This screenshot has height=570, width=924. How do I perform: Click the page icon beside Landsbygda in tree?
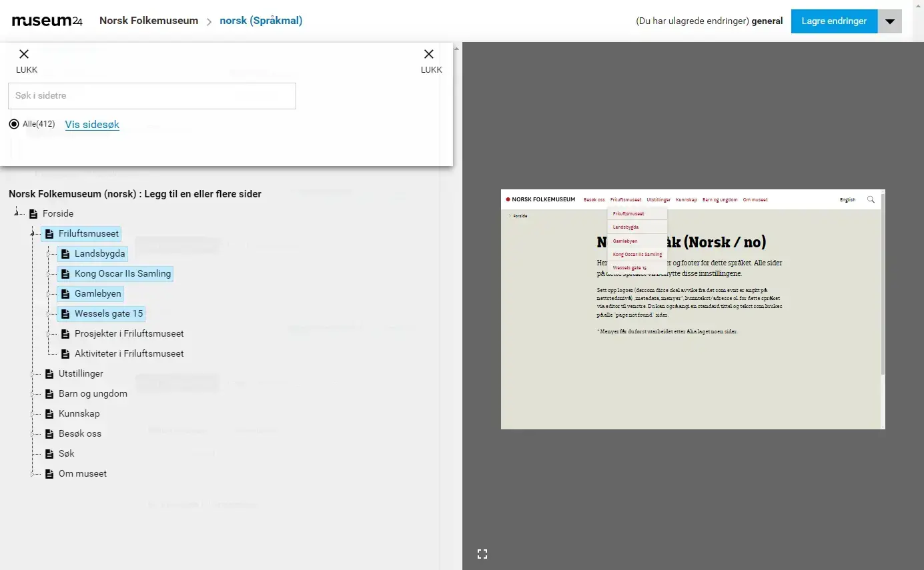click(x=65, y=254)
